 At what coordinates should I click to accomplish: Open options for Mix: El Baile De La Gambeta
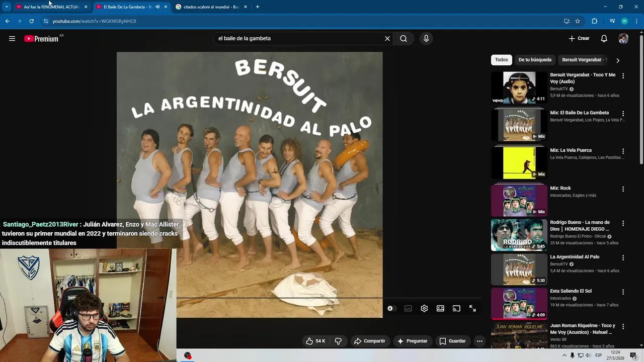point(623,114)
